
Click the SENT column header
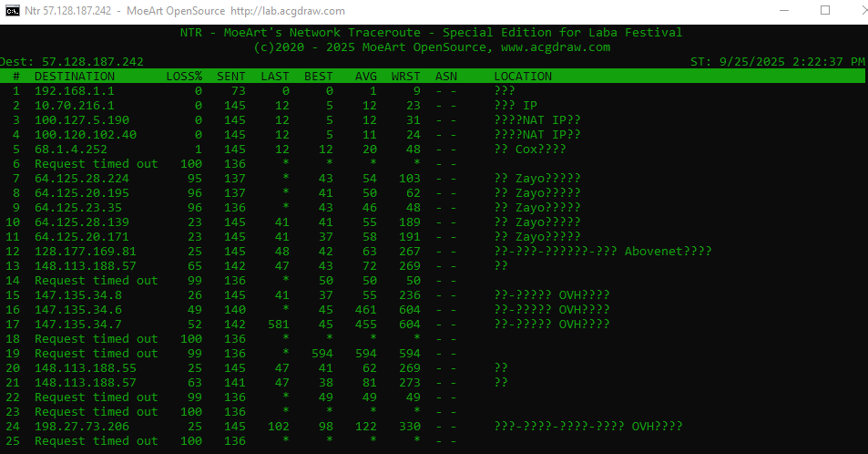pyautogui.click(x=230, y=76)
